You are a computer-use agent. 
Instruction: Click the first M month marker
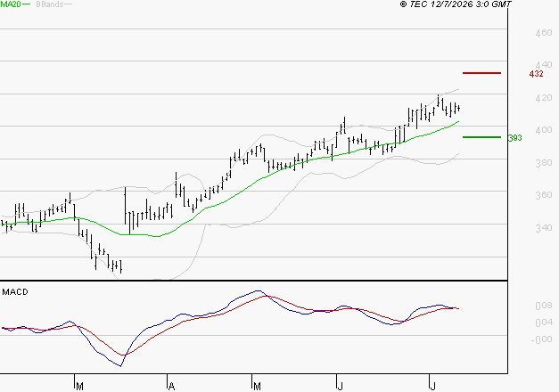pos(80,387)
